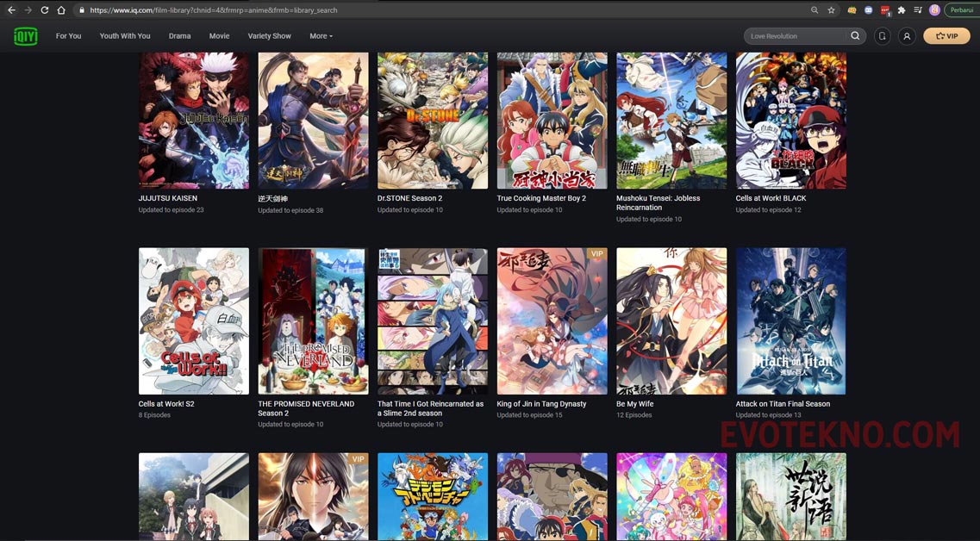Screen dimensions: 980x541
Task: Open the For You tab
Action: tap(69, 36)
